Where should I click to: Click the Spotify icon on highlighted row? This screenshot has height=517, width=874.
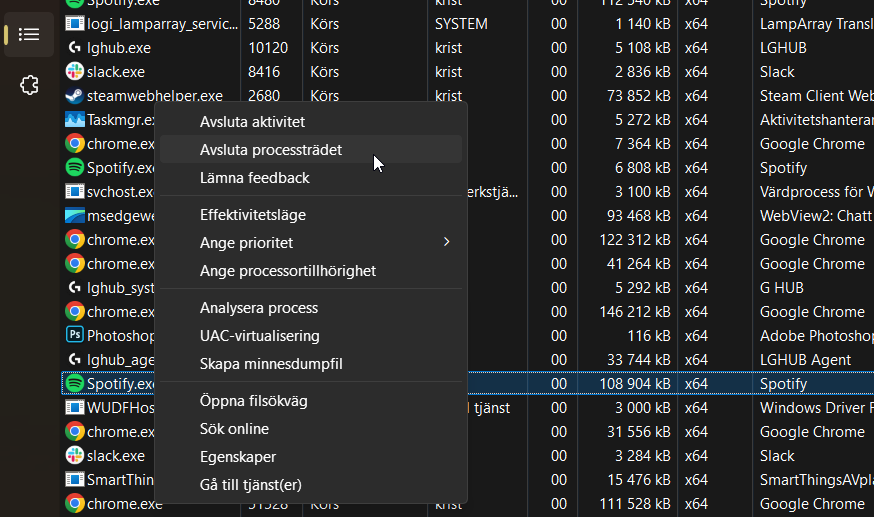click(74, 384)
